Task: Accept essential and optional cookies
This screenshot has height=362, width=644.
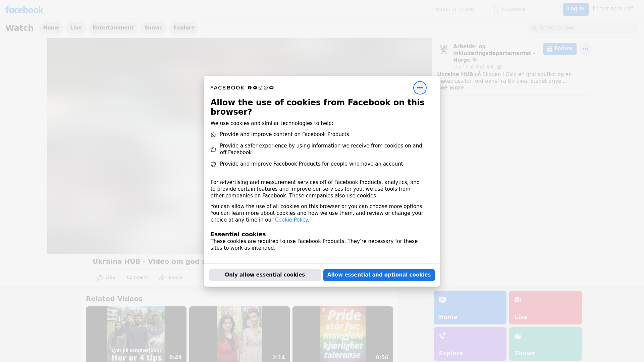Action: pos(379,275)
